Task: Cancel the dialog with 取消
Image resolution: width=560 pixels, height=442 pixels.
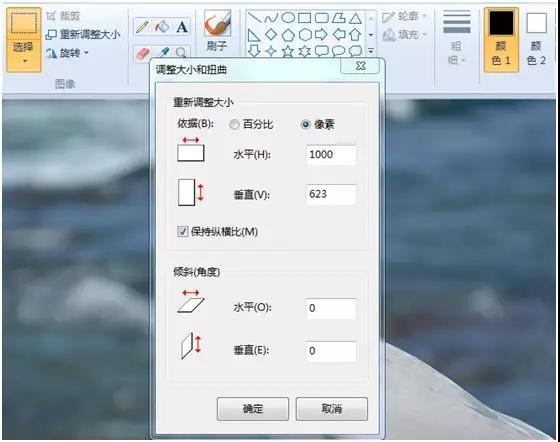Action: coord(331,409)
